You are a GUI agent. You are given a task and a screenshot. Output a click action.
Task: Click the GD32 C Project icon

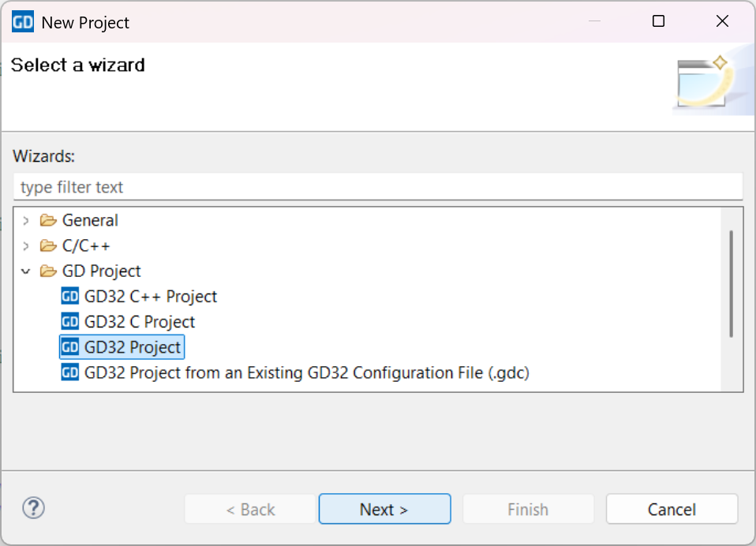[x=70, y=322]
